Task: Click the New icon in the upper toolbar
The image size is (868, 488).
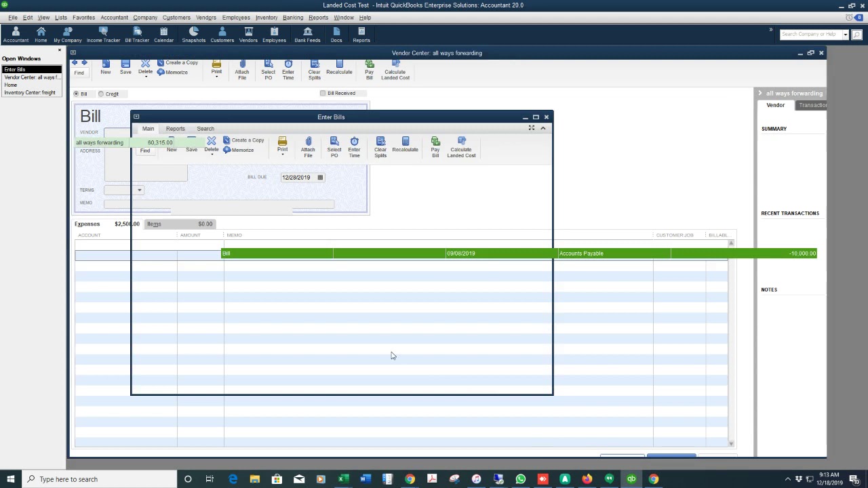Action: point(106,67)
